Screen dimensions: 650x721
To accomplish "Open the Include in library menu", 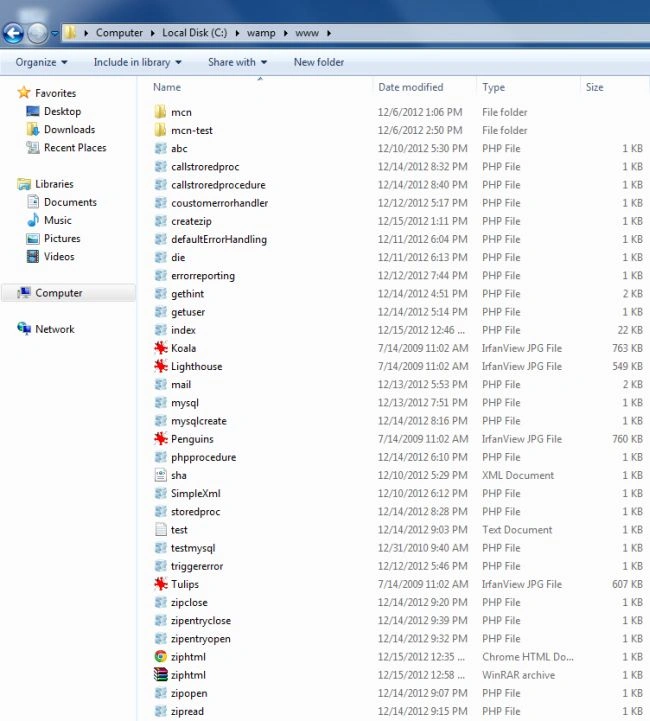I will 137,62.
